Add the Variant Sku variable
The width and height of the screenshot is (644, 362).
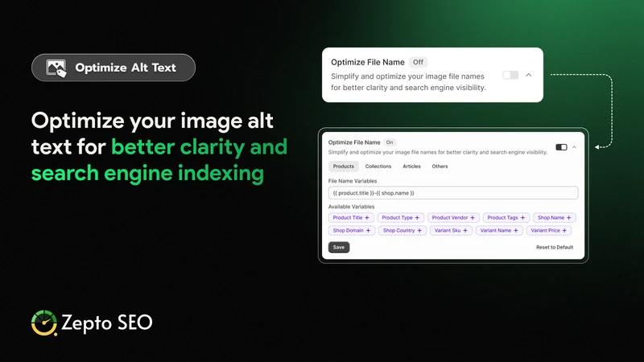tap(452, 230)
